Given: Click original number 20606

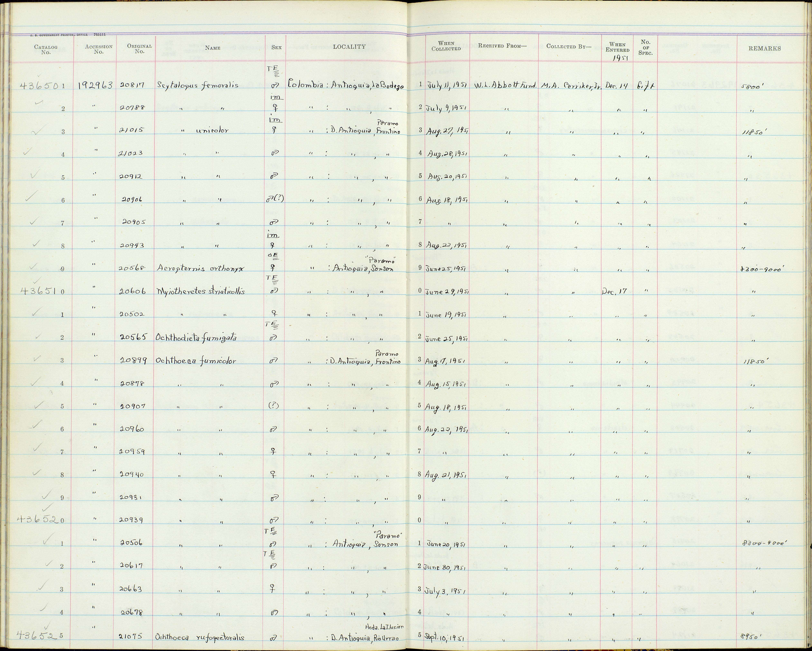Looking at the screenshot, I should pyautogui.click(x=132, y=292).
